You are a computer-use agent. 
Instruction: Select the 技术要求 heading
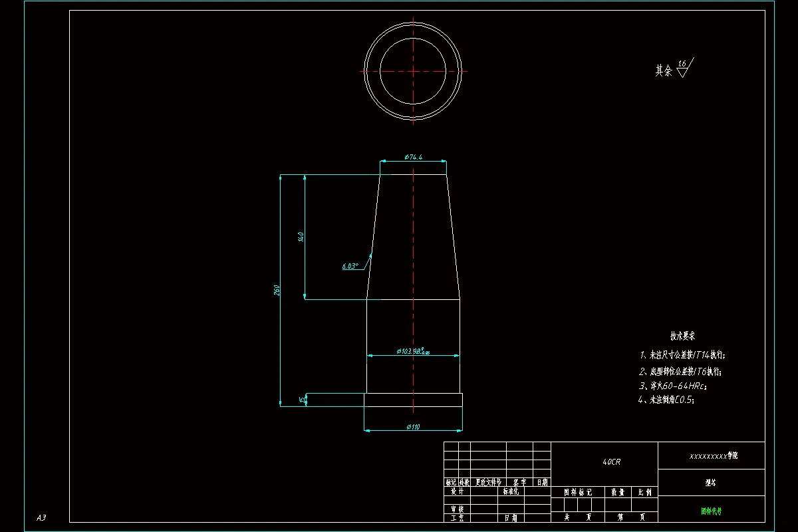[x=682, y=337]
